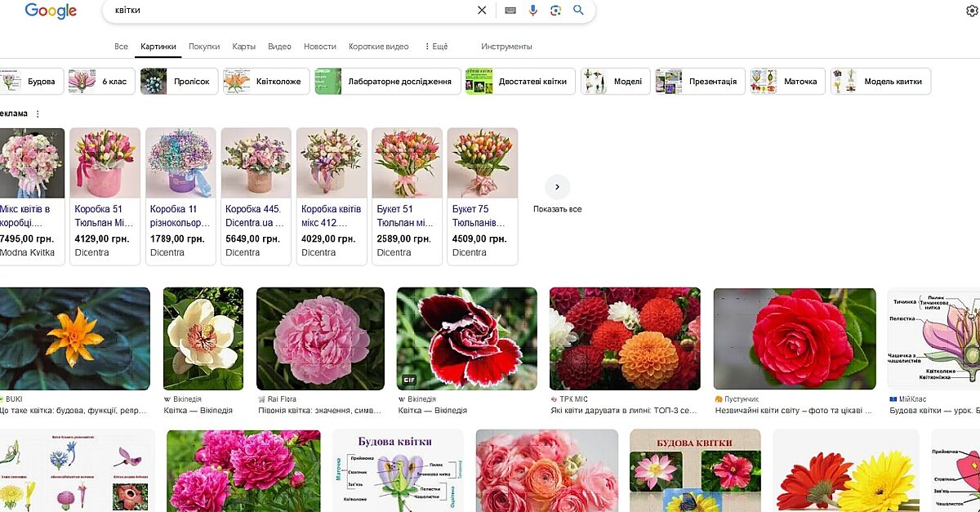Select the Лабораторне дослідження filter chip
The height and width of the screenshot is (512, 980).
pyautogui.click(x=387, y=82)
